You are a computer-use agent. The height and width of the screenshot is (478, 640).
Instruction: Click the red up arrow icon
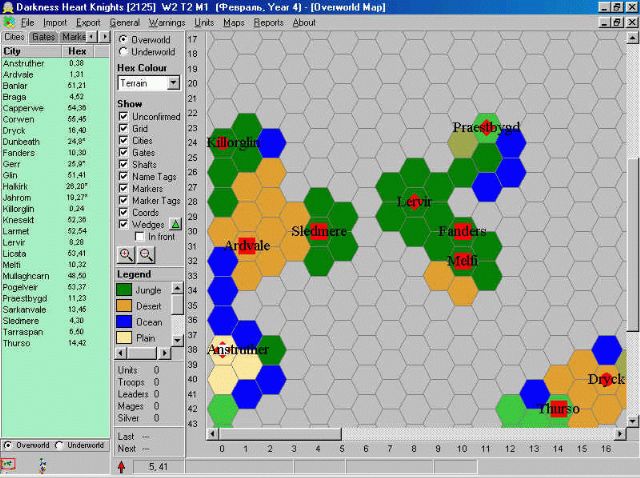121,467
